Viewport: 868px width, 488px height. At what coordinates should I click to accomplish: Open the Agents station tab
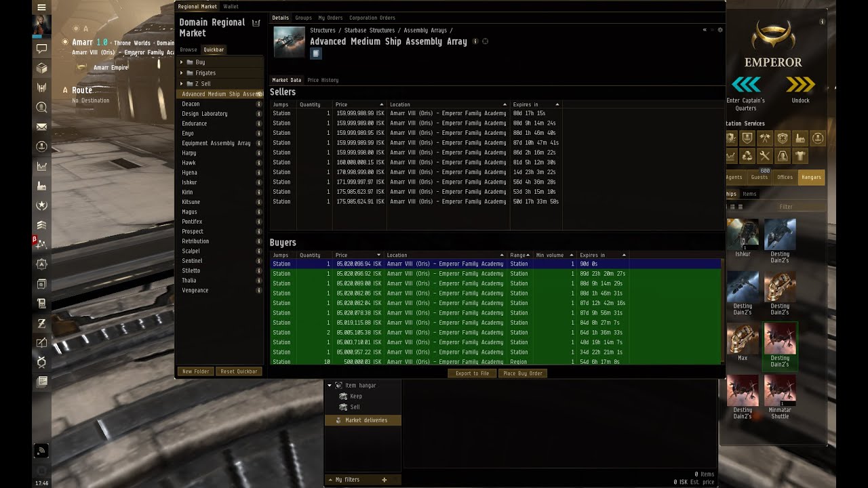[734, 178]
